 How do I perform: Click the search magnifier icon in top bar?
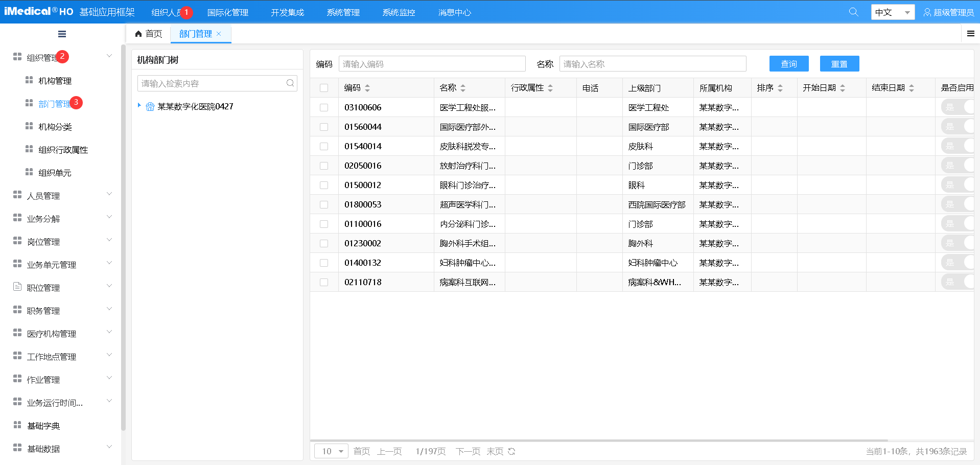[853, 12]
